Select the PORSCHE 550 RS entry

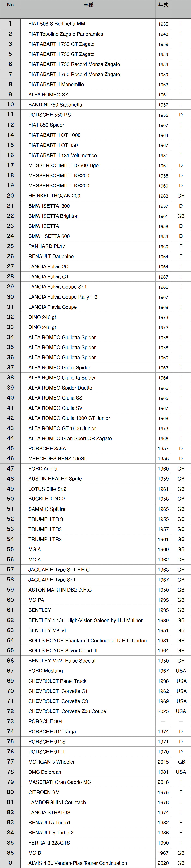(x=50, y=115)
